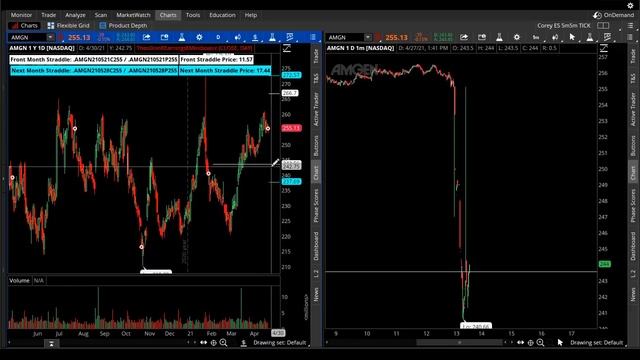Open Product Depth sub-tab
Screen dimensions: 640x360
[x=123, y=25]
